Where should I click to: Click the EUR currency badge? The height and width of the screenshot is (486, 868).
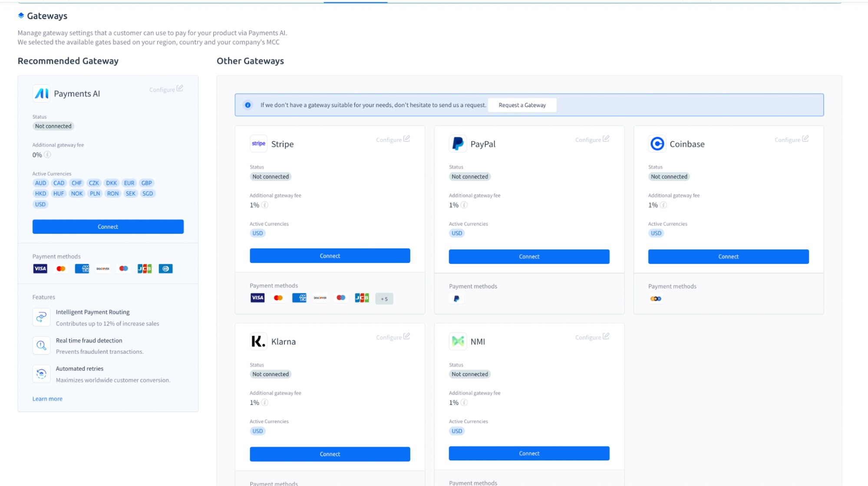(x=129, y=183)
